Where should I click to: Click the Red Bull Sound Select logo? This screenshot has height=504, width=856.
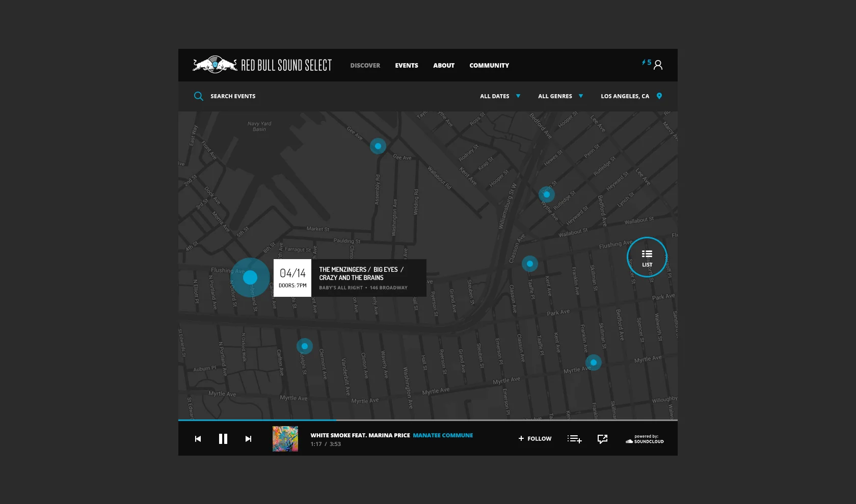262,65
